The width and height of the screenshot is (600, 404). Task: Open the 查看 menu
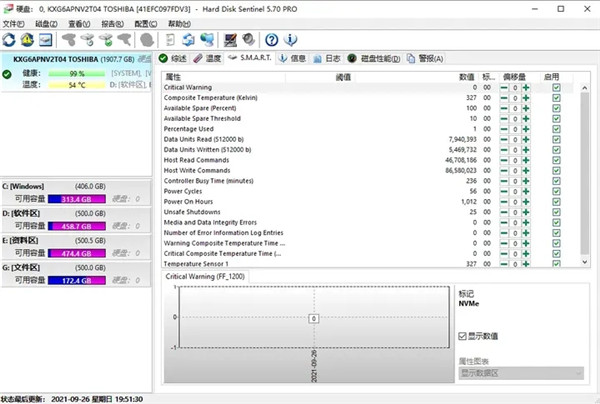pyautogui.click(x=79, y=24)
